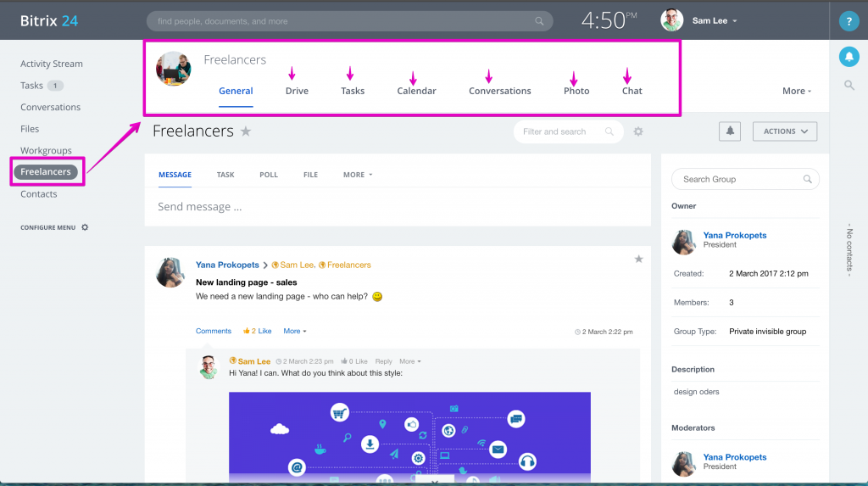Open the Sam Lee user dropdown
Viewport: 868px width, 486px height.
pyautogui.click(x=714, y=20)
